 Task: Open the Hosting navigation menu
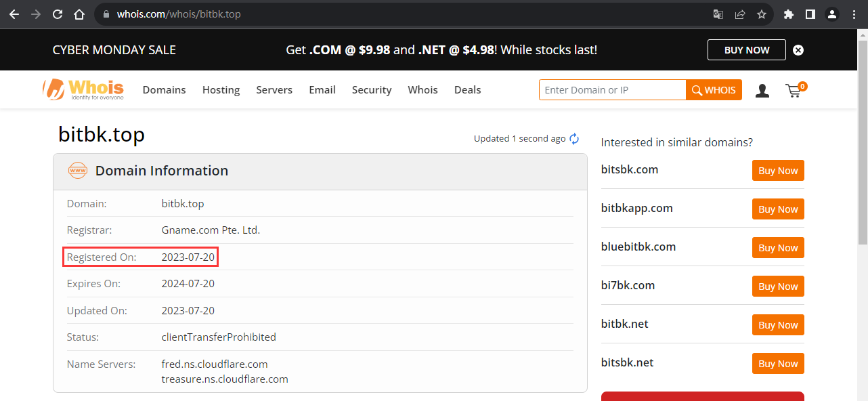click(221, 90)
